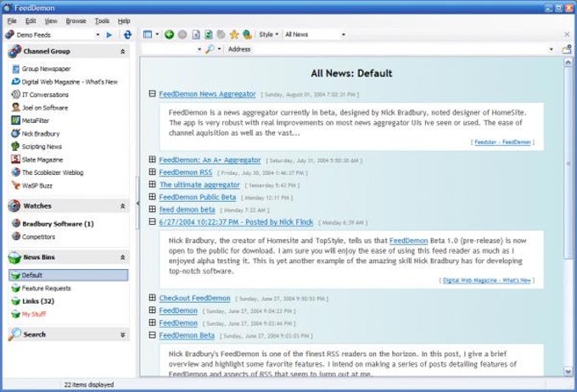Follow Digital Web Magazine - What's New source link
The image size is (577, 392).
(x=487, y=281)
